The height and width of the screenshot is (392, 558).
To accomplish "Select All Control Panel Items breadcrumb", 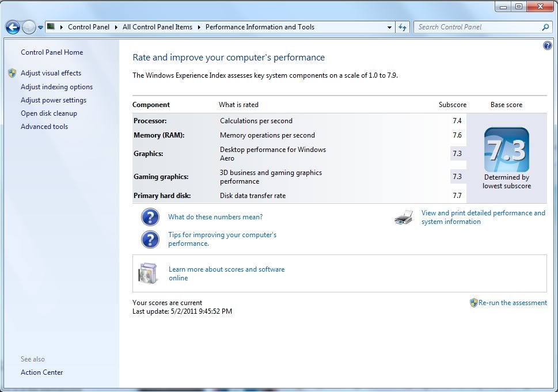I will point(157,27).
